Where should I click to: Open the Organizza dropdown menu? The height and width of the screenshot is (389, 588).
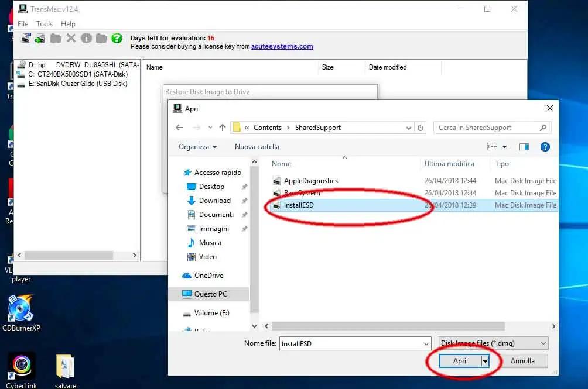pyautogui.click(x=196, y=147)
